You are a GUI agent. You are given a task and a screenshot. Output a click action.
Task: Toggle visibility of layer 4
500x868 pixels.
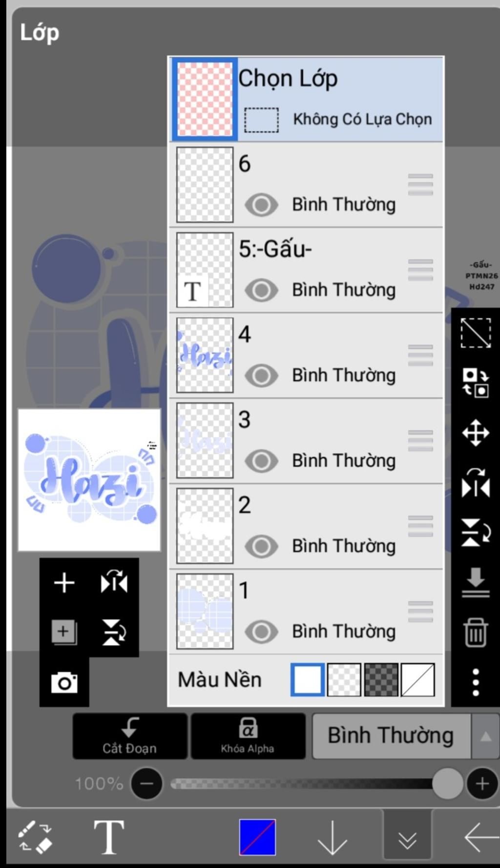tap(261, 376)
